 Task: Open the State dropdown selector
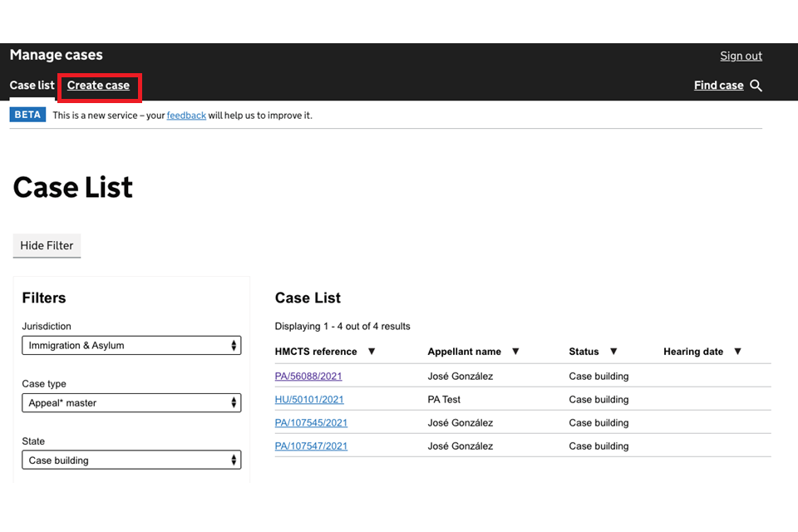click(x=131, y=461)
